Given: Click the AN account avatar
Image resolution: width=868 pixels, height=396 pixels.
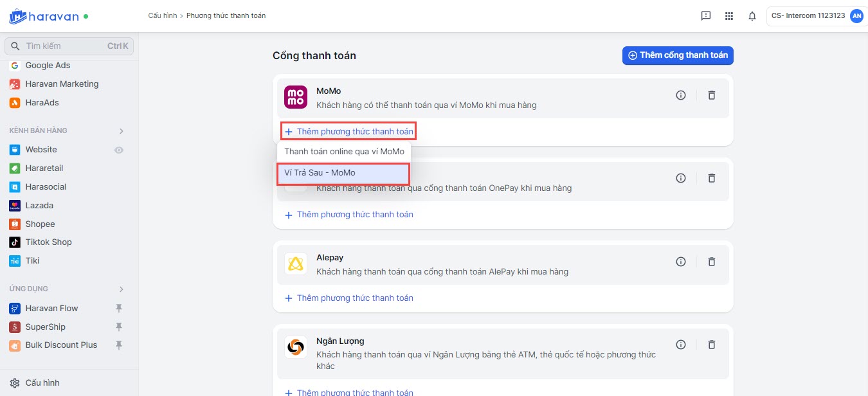Looking at the screenshot, I should coord(856,16).
